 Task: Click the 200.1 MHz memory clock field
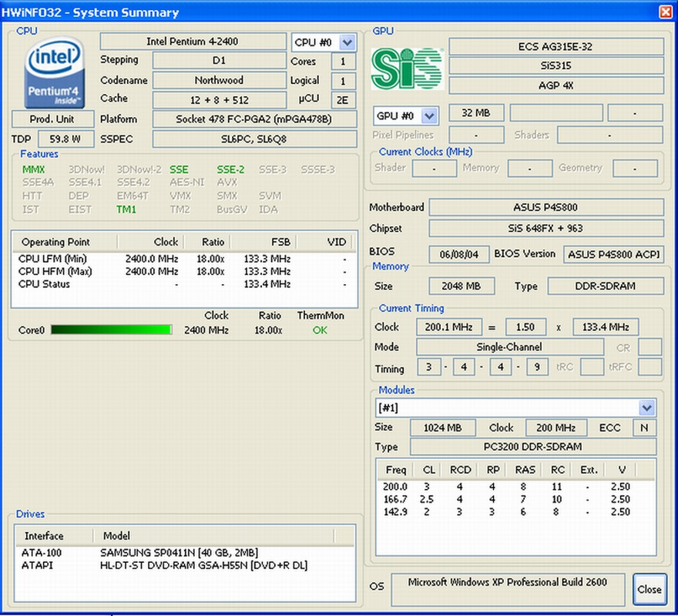(449, 326)
